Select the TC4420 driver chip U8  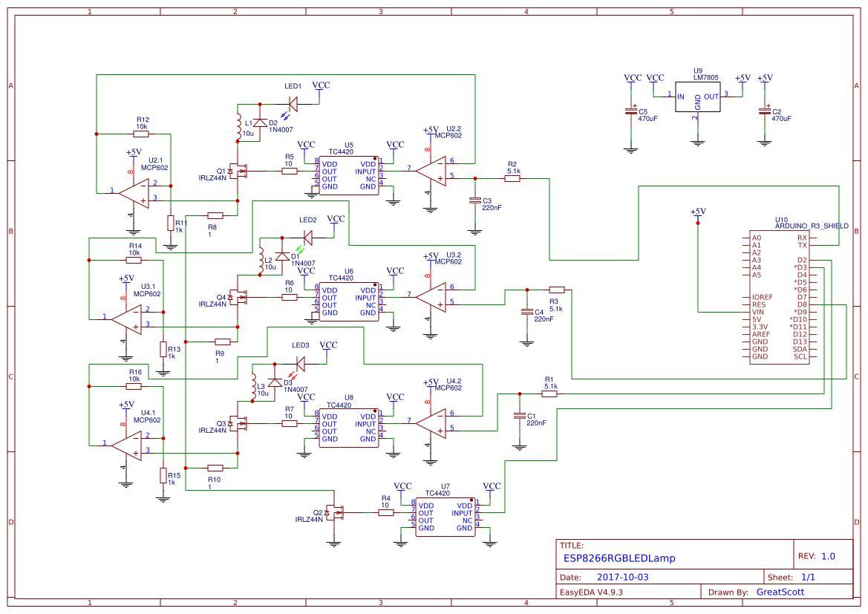tap(349, 428)
